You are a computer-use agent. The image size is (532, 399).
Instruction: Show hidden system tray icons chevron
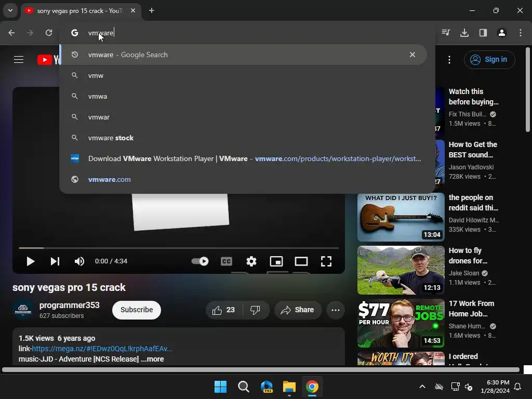click(422, 387)
